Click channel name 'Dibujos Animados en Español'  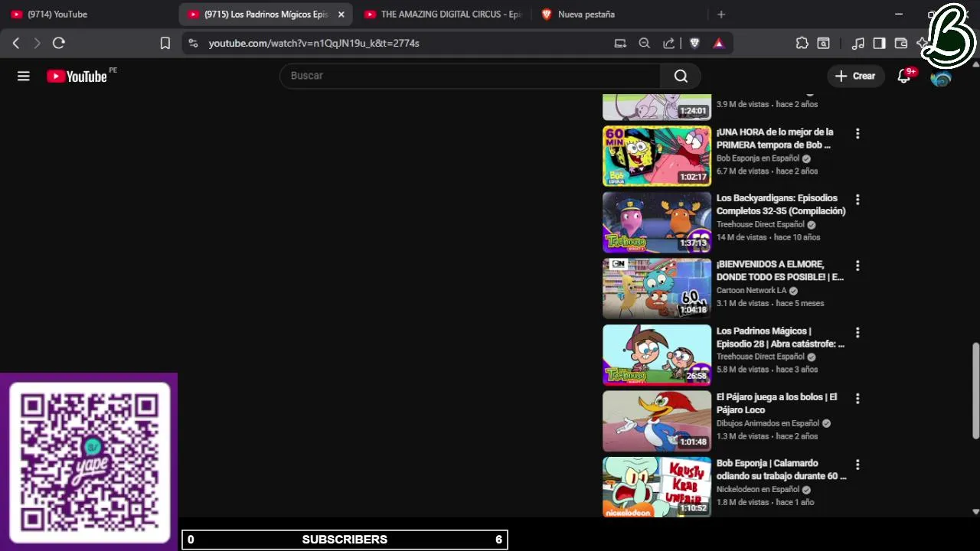[767, 423]
